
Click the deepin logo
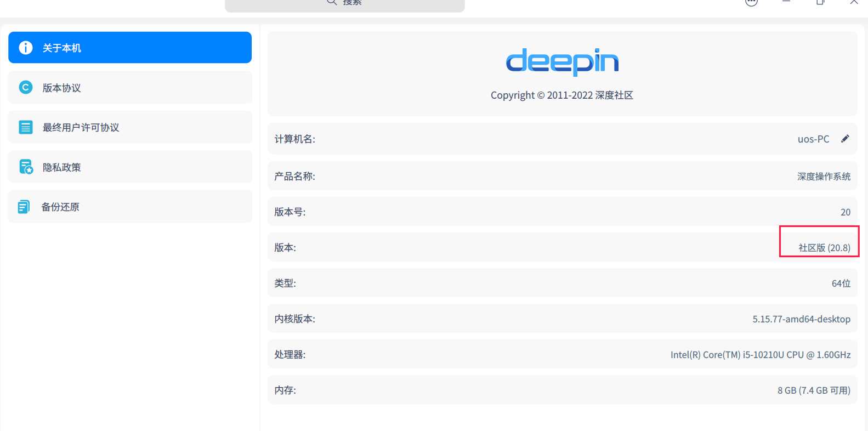pos(562,62)
